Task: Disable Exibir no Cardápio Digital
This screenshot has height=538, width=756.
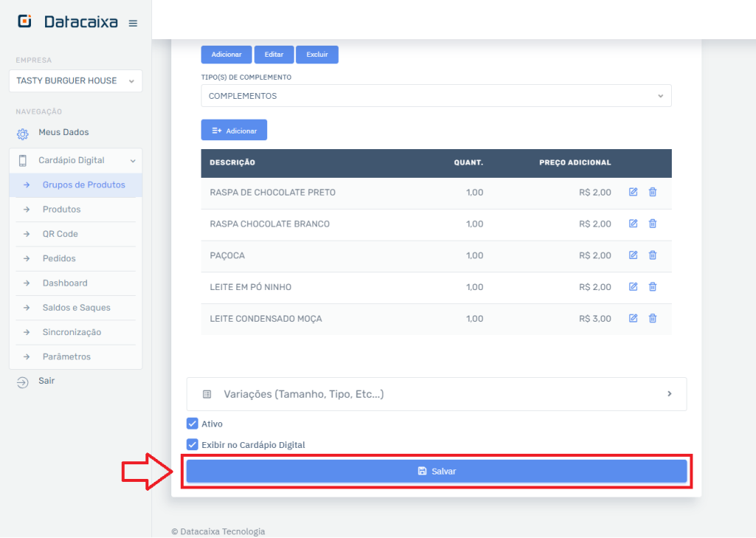Action: [192, 444]
